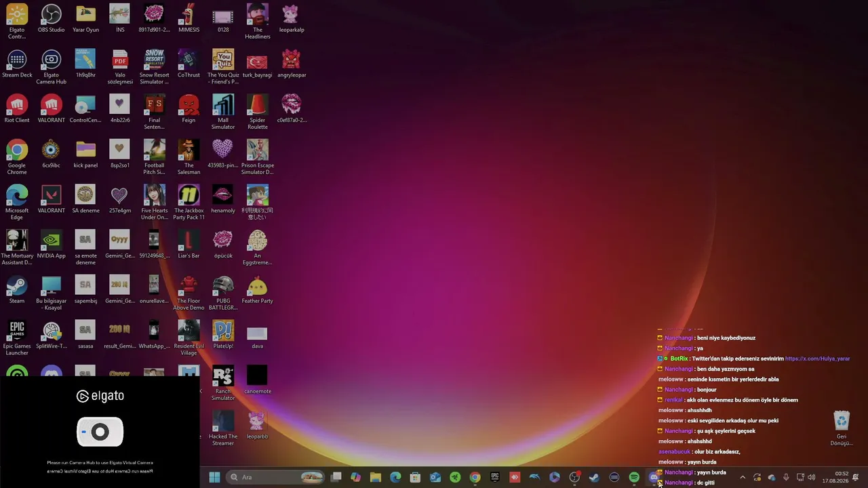Select the Mall Simulator desktop shortcut

point(223,113)
